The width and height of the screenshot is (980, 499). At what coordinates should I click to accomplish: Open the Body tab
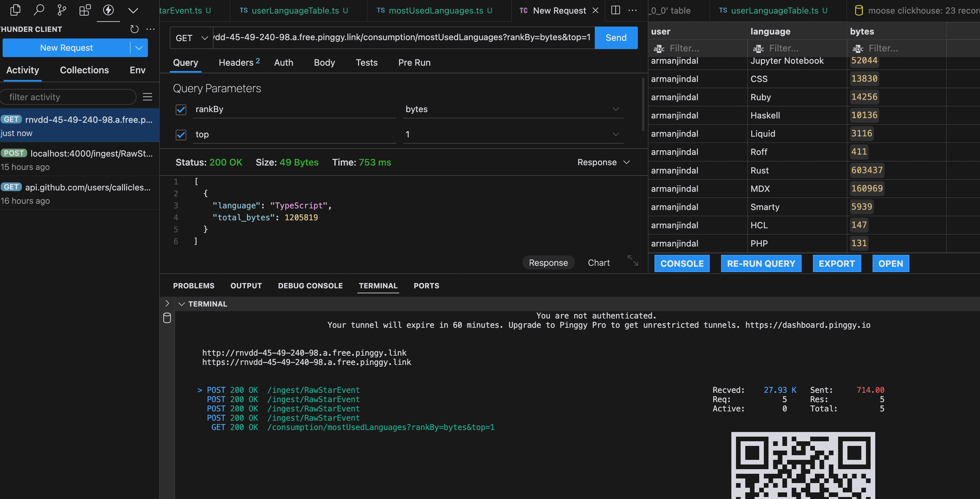click(x=324, y=63)
